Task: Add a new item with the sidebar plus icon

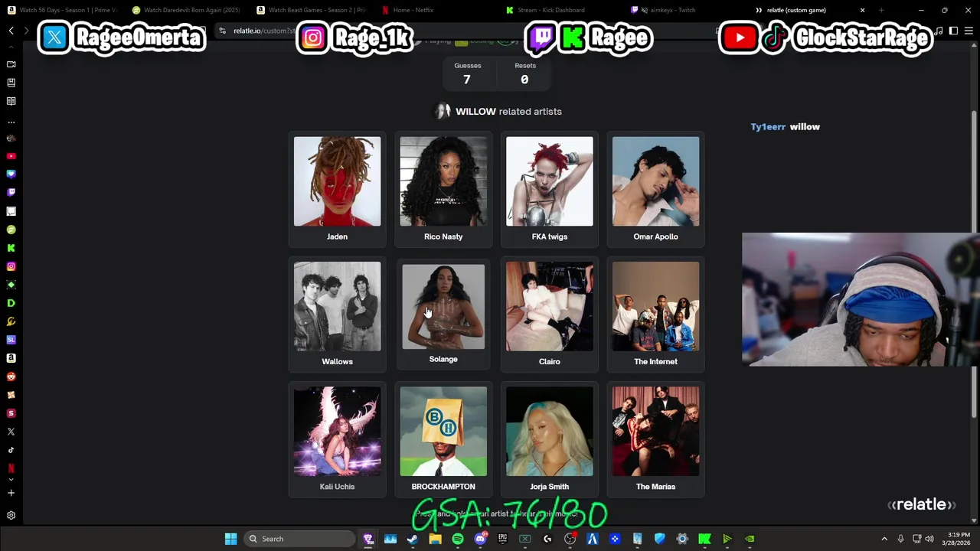Action: point(11,493)
